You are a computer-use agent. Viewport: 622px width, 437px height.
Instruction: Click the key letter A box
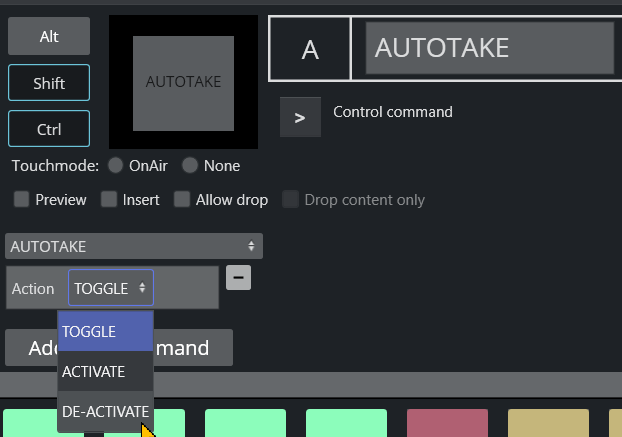[310, 49]
